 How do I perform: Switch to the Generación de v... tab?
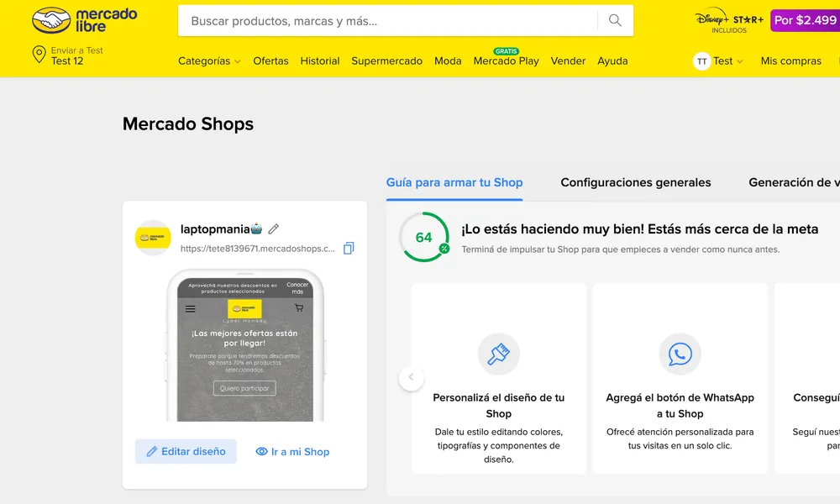tap(794, 182)
